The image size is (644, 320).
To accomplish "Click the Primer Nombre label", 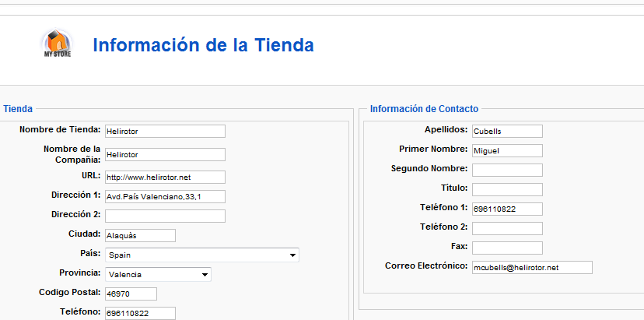I will [x=433, y=149].
